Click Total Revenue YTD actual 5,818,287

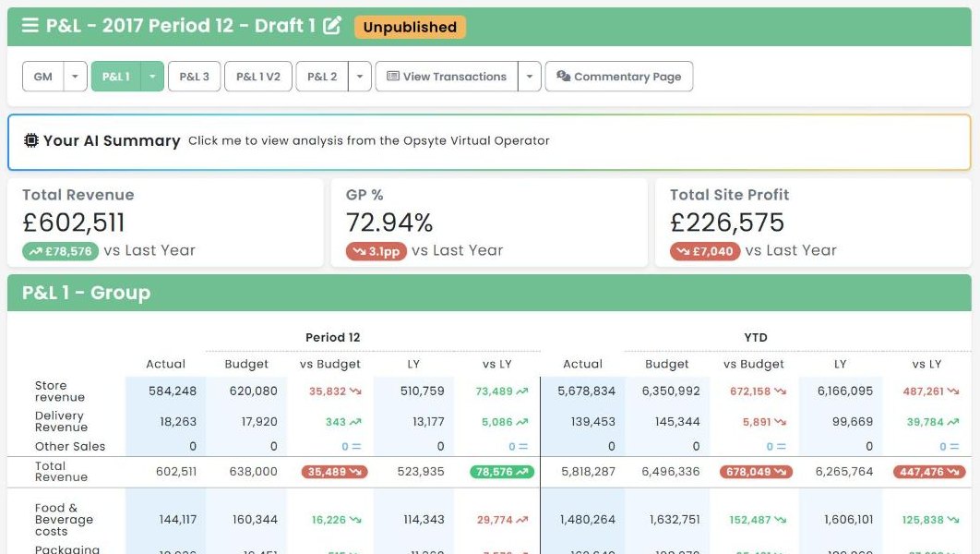(588, 472)
